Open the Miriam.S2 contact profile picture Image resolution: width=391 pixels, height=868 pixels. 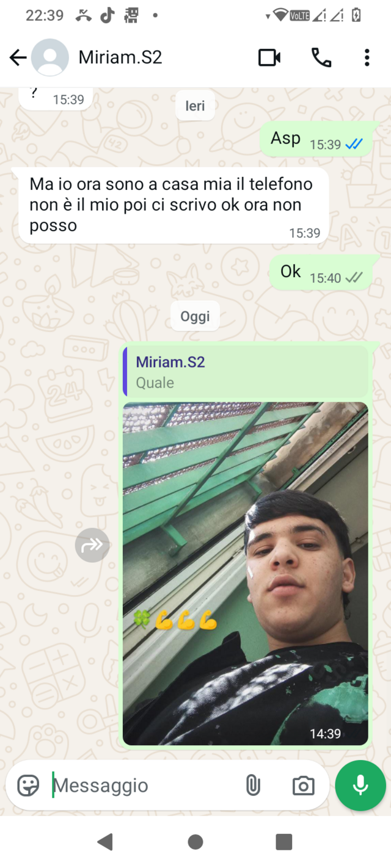pos(50,58)
